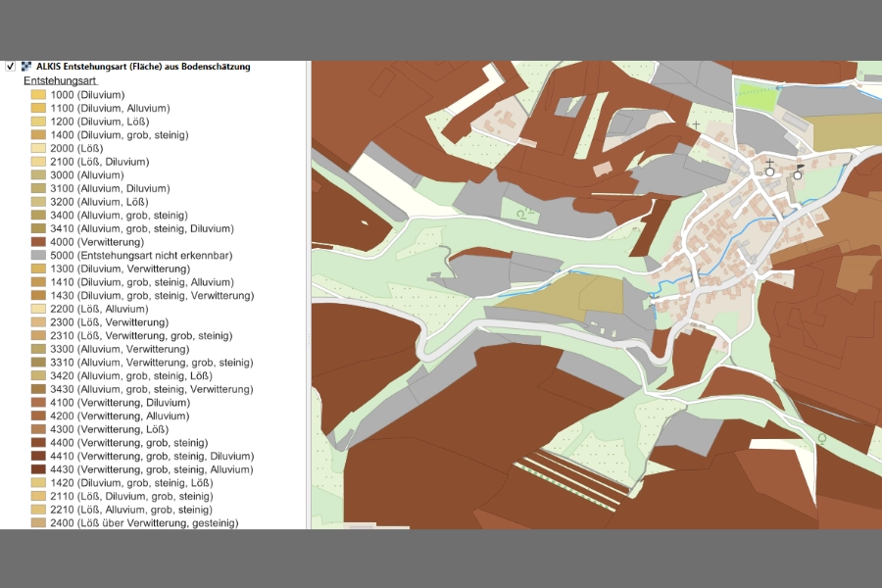Click the ALKIS layer raster icon
Screen dimensions: 882x588
tap(26, 67)
